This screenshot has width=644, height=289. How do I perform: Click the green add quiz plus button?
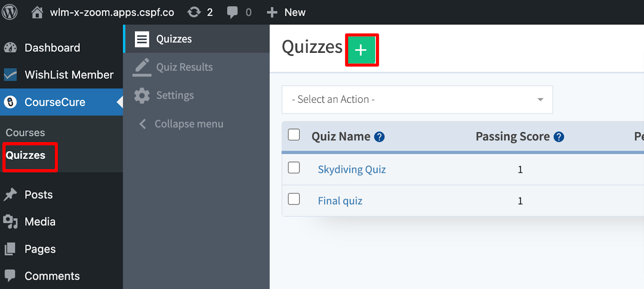coord(361,50)
